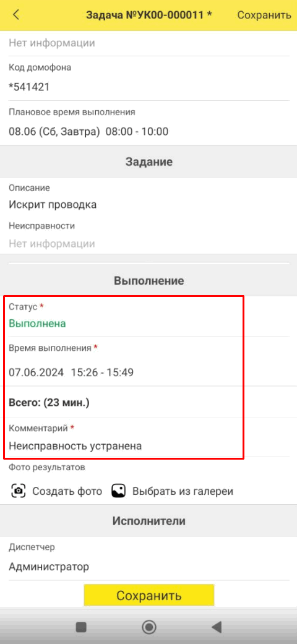
Task: Click the yellow Сохранить button at bottom
Action: (x=148, y=595)
